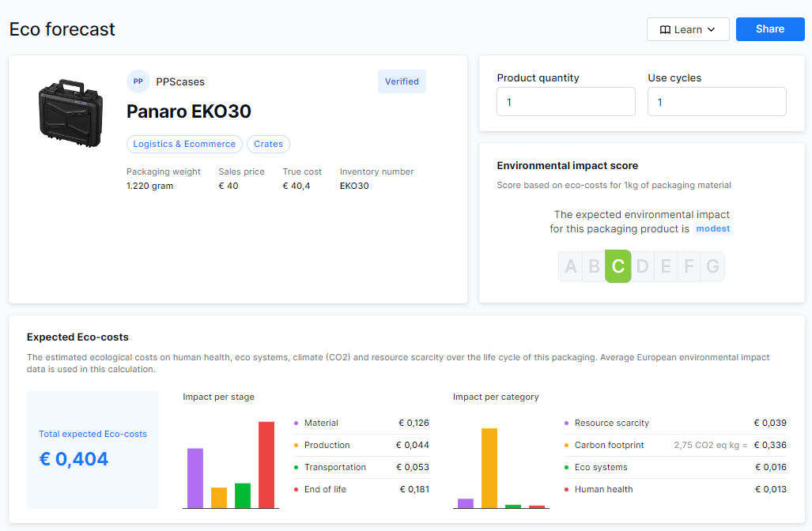The width and height of the screenshot is (812, 531).
Task: Select the Crates tag
Action: [x=268, y=144]
